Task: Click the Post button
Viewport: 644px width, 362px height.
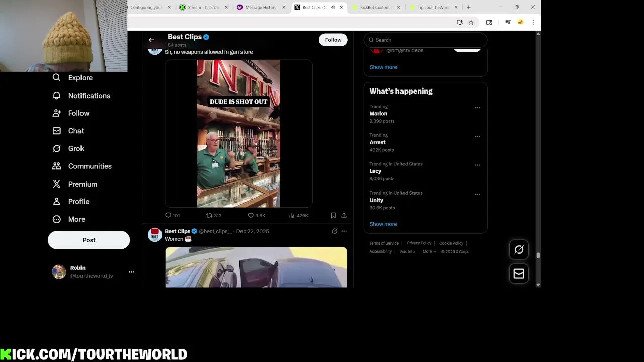Action: coord(89,240)
